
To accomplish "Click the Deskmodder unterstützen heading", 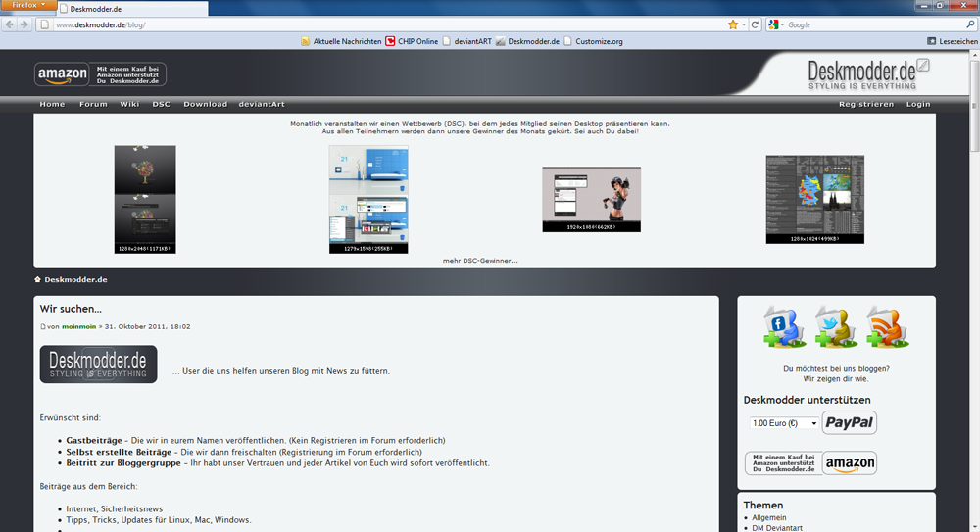I will 807,400.
